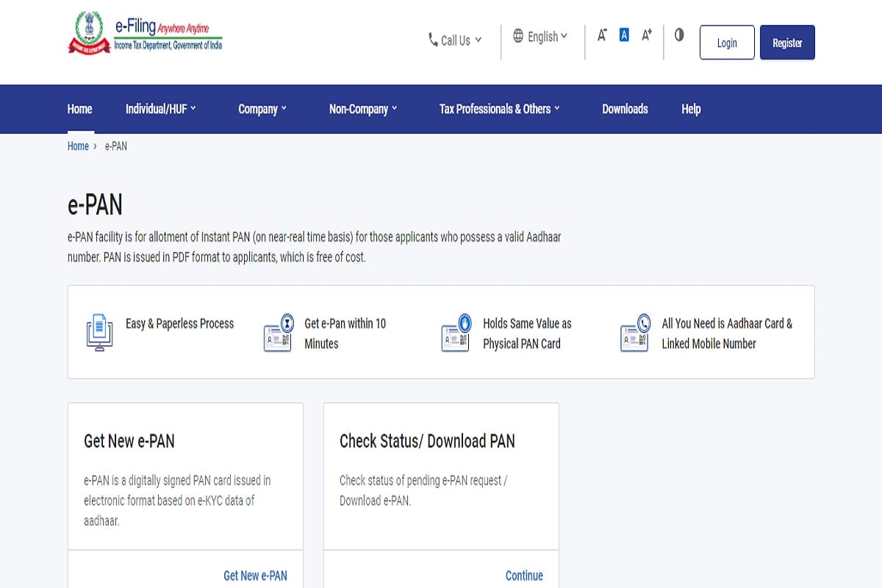Click the Holds Same Value card icon

tap(456, 332)
